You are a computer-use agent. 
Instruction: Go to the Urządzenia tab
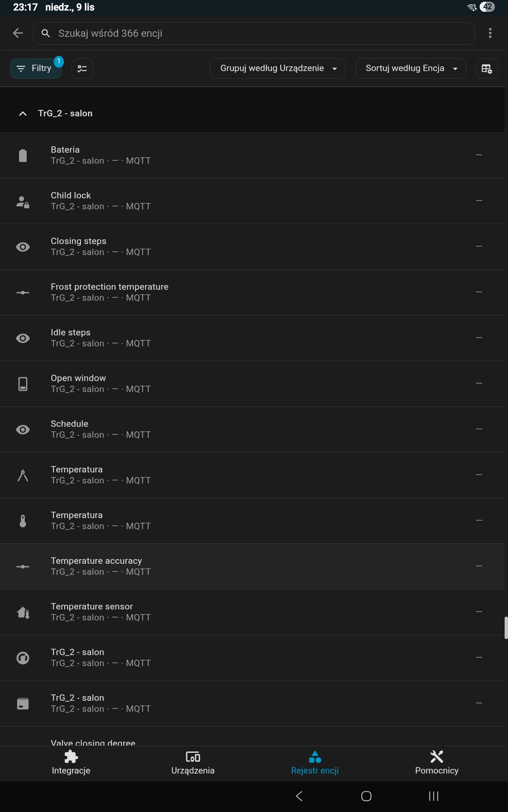point(193,762)
